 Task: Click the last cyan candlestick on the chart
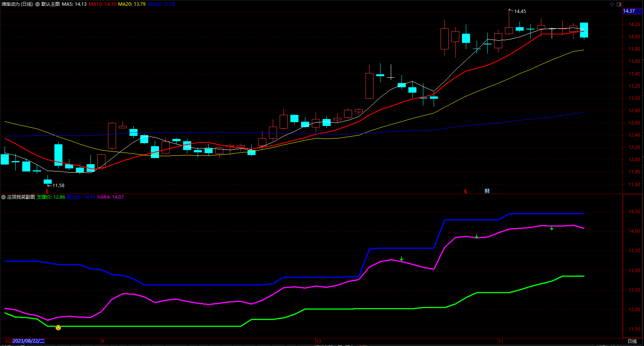coord(584,30)
